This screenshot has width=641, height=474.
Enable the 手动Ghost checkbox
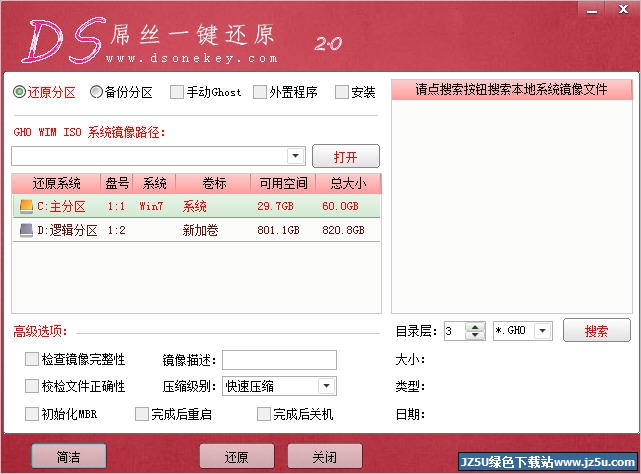tap(177, 92)
